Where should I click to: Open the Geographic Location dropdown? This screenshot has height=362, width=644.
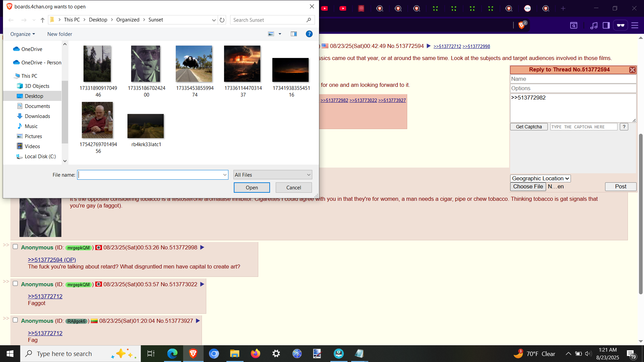coord(540,178)
